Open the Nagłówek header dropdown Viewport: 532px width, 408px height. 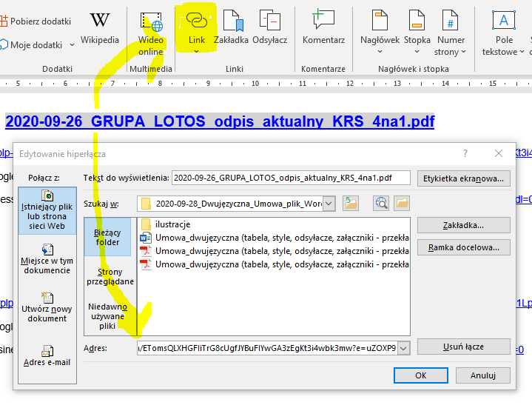pyautogui.click(x=380, y=32)
